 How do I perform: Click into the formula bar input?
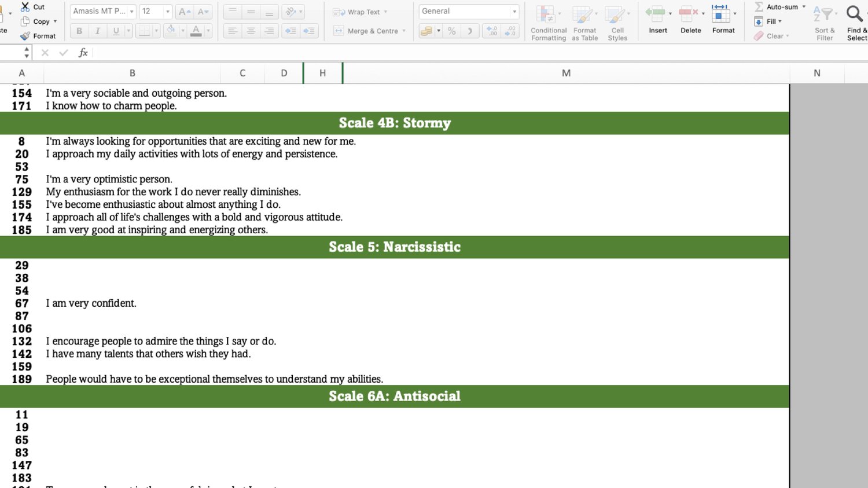coord(480,53)
